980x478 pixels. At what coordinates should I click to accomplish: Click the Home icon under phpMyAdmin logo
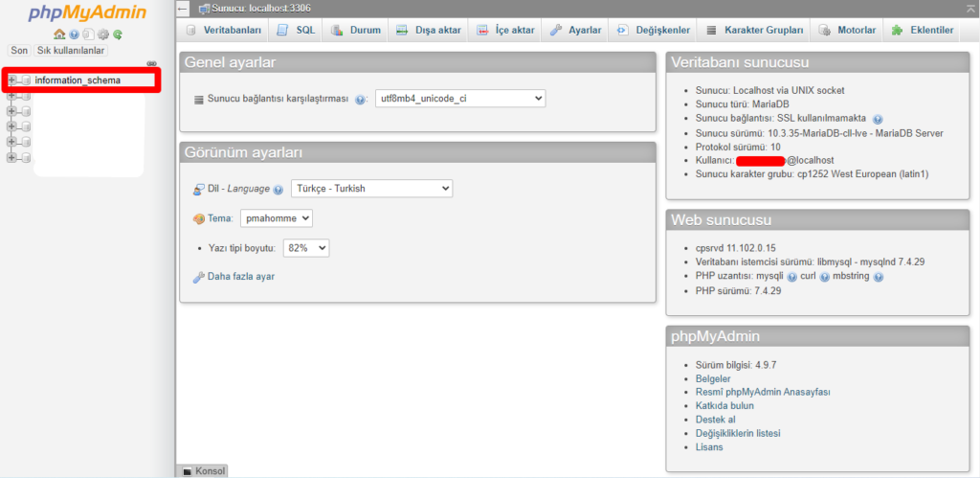(59, 34)
